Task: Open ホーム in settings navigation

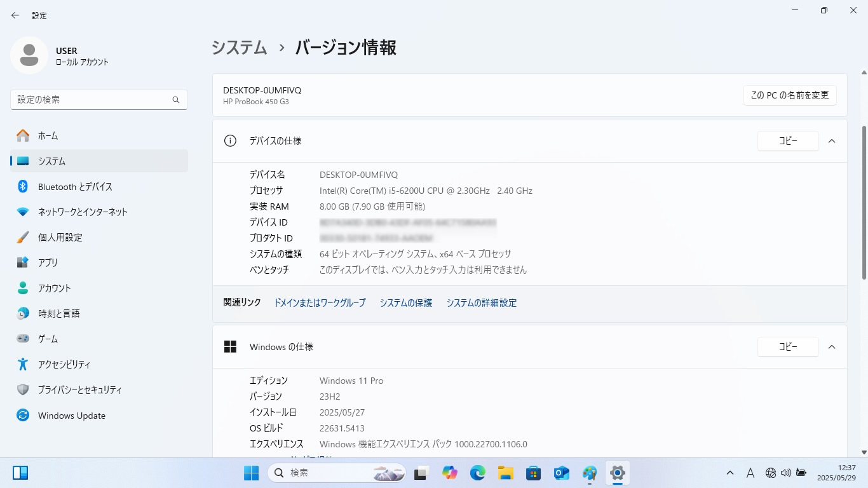Action: [x=99, y=135]
